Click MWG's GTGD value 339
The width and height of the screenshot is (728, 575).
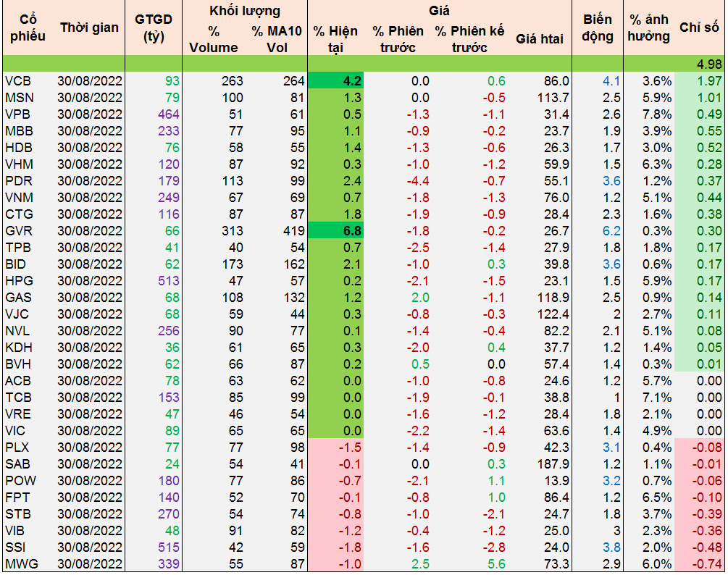(x=169, y=564)
